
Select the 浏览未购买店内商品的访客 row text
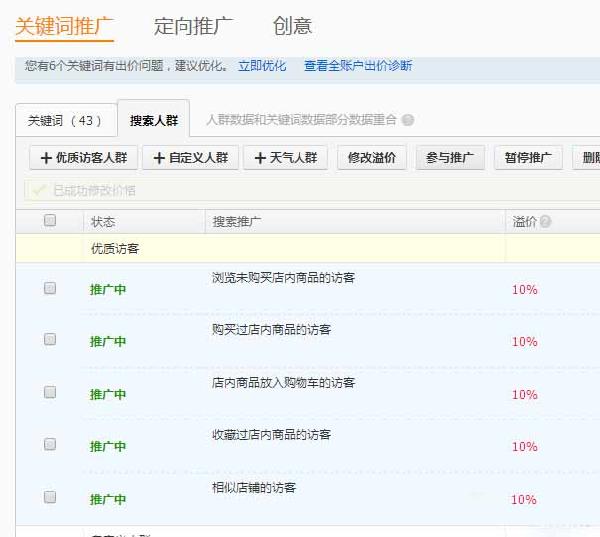pyautogui.click(x=284, y=277)
